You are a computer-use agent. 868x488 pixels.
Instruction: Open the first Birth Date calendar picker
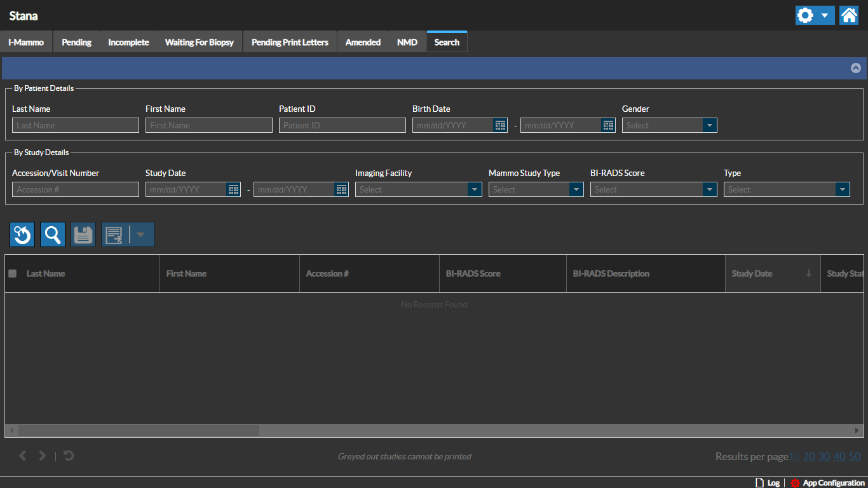pos(501,125)
